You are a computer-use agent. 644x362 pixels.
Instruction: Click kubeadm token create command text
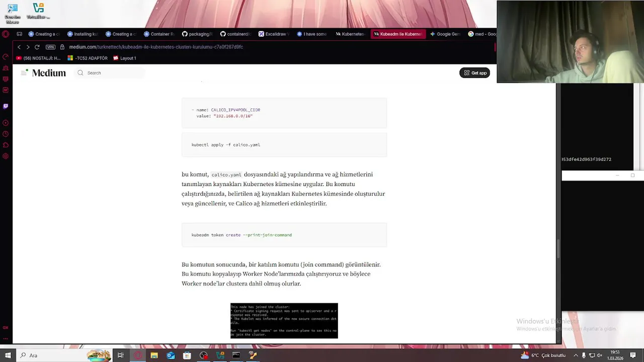242,235
